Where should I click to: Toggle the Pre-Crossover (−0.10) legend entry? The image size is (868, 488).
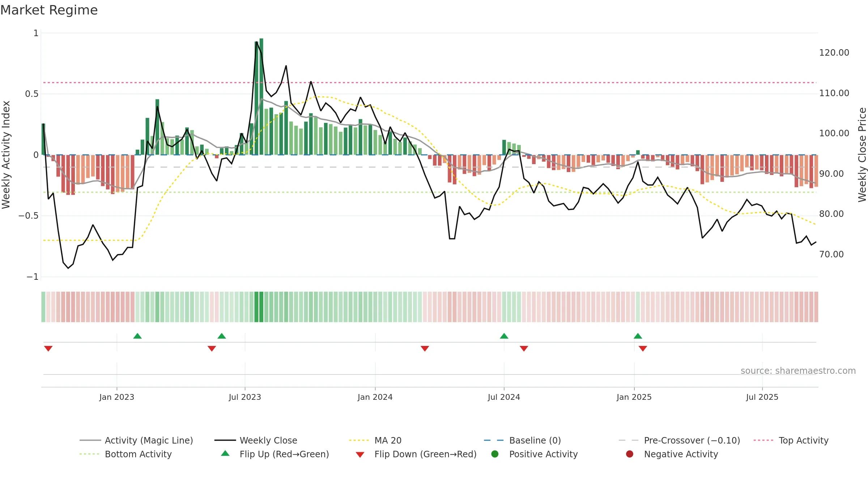[680, 440]
